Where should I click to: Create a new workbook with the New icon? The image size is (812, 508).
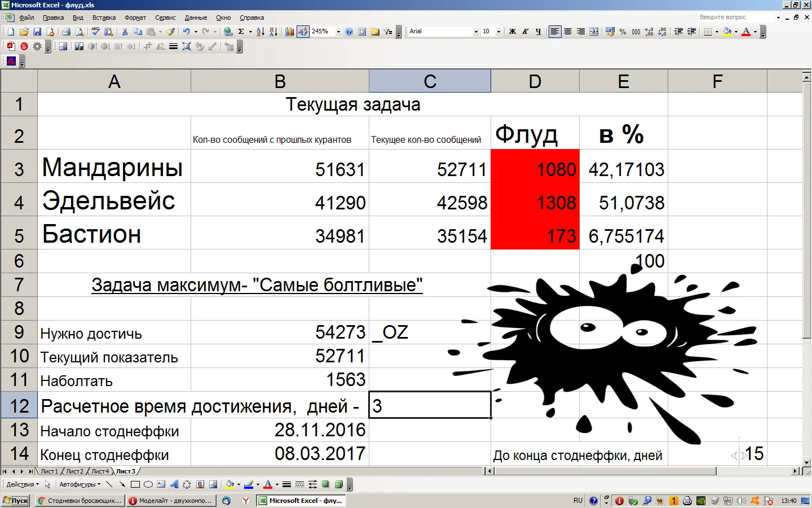[11, 32]
